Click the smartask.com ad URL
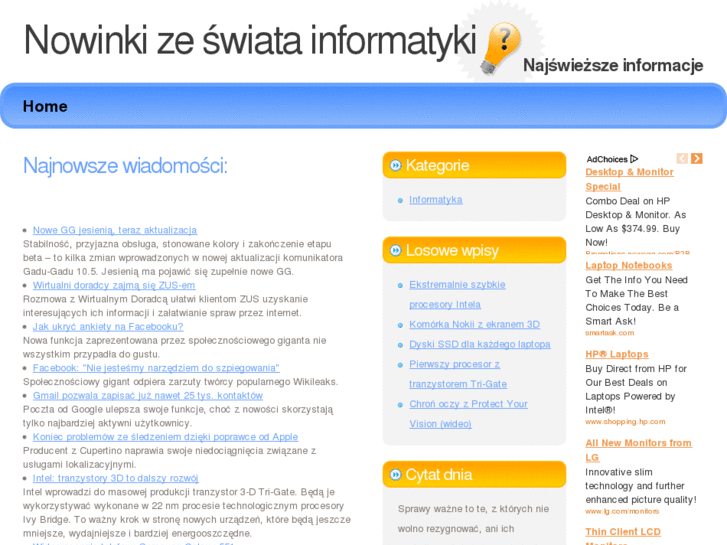 609,333
